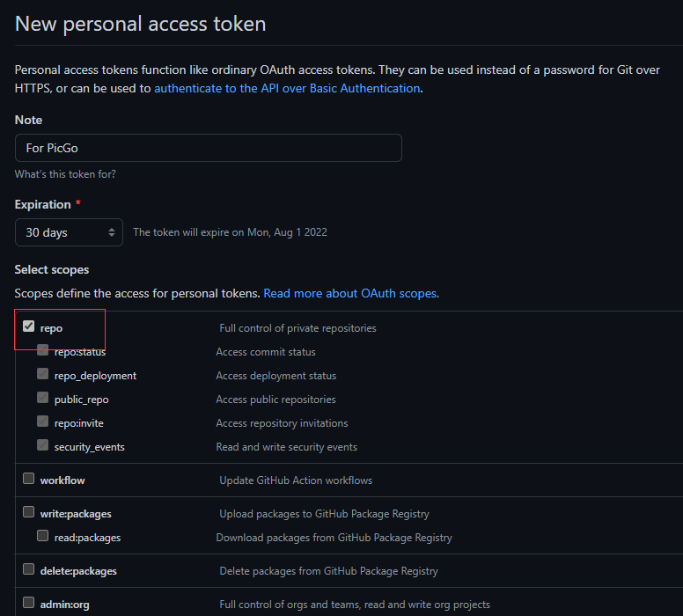Screen dimensions: 683x616
Task: Enable the delete:packages scope
Action: click(28, 569)
